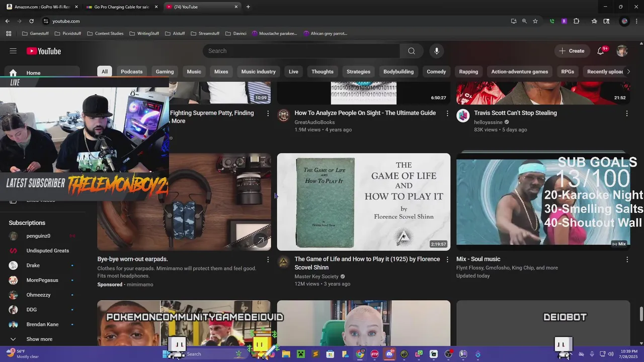Click helloyassine channel avatar

[463, 115]
